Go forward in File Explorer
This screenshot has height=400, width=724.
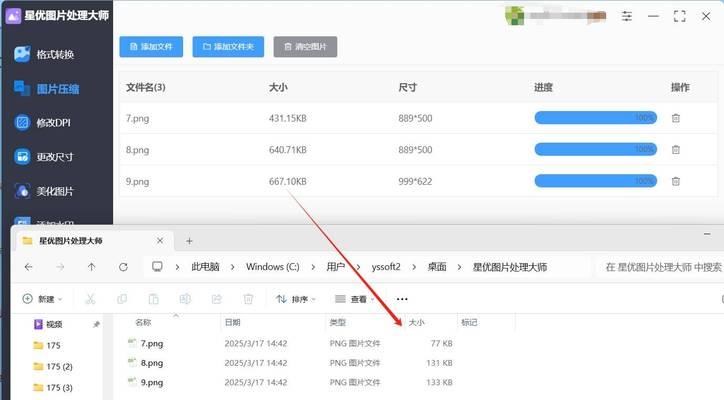60,267
